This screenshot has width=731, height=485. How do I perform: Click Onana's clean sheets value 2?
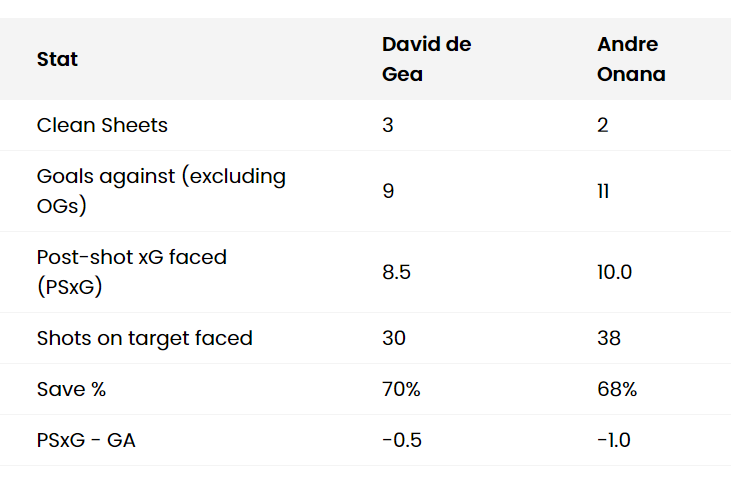click(603, 125)
